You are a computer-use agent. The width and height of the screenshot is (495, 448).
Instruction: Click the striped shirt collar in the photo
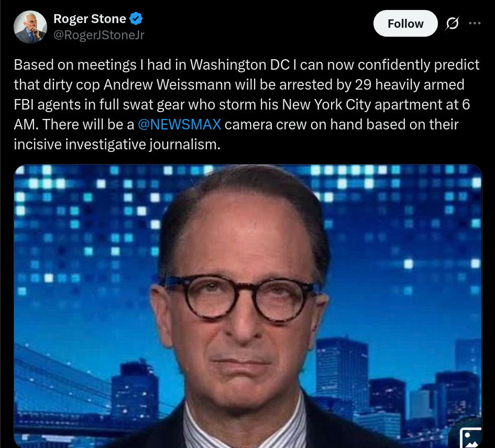[x=243, y=426]
